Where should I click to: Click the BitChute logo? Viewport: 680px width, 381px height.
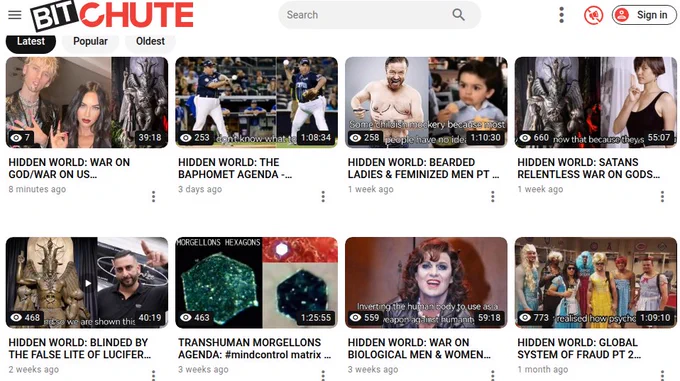click(x=112, y=15)
